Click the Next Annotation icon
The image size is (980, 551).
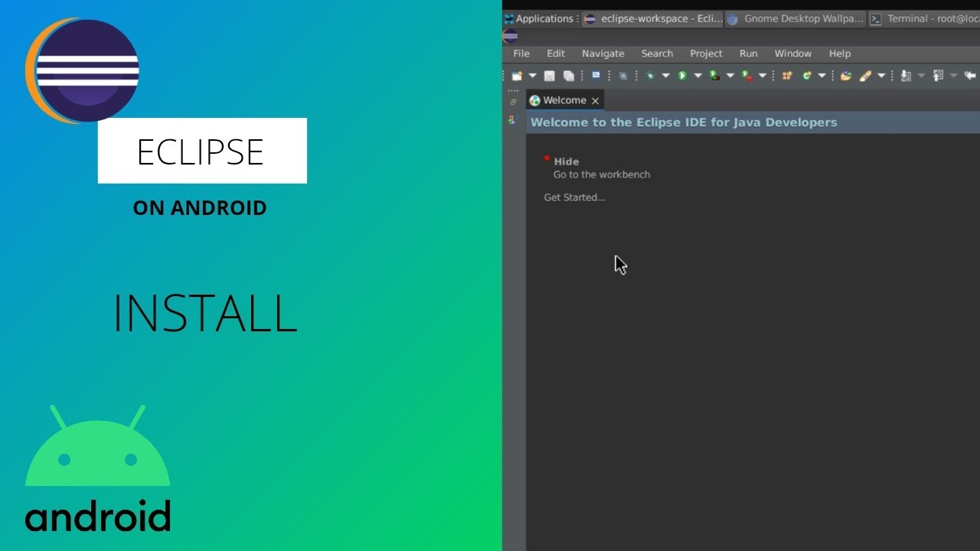point(906,76)
